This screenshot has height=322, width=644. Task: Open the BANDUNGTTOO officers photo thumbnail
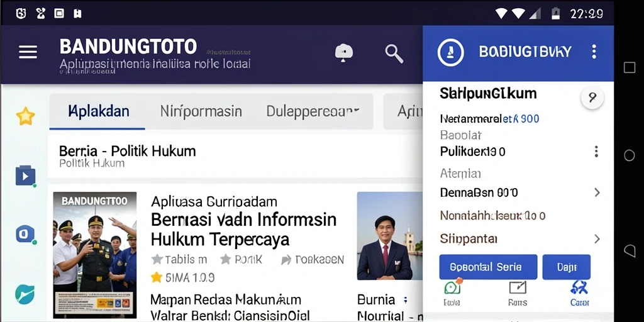coord(95,255)
